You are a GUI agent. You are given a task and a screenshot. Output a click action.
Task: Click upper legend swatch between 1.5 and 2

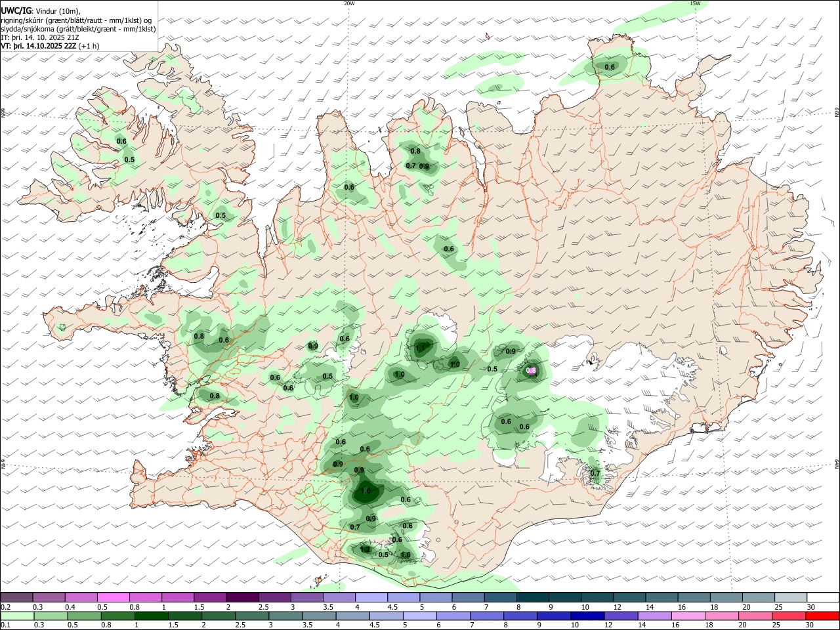click(x=210, y=598)
